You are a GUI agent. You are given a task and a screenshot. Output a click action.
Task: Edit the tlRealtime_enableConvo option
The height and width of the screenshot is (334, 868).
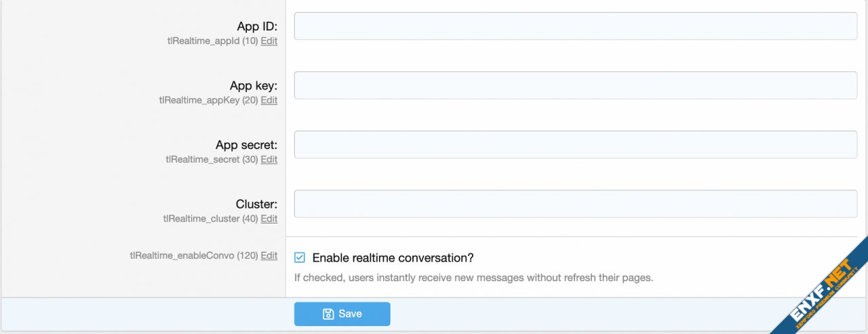point(269,255)
